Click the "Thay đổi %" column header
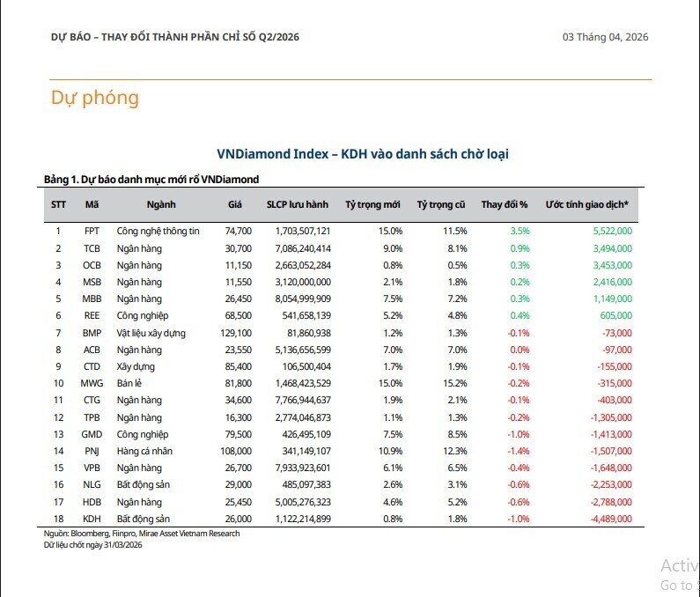This screenshot has height=597, width=700. (505, 204)
